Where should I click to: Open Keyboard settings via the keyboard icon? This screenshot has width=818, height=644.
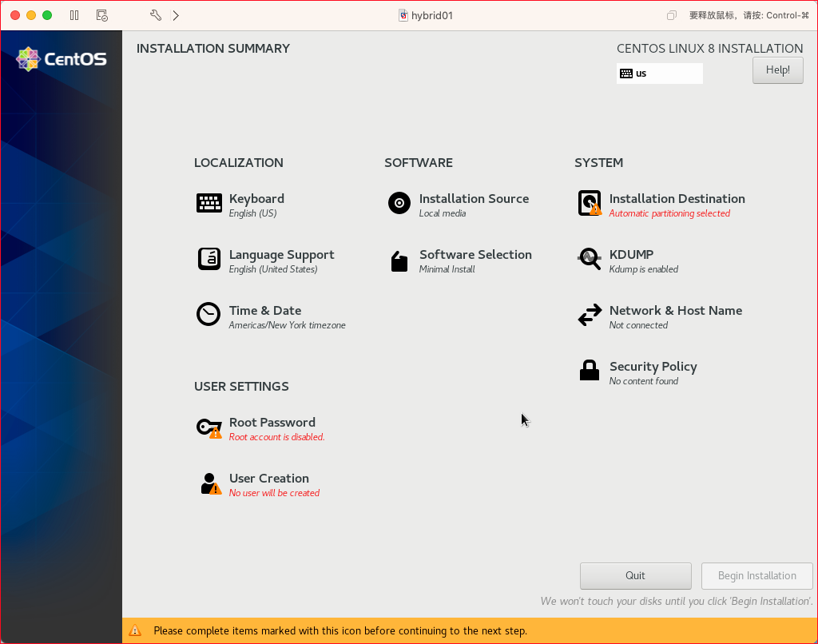coord(208,203)
